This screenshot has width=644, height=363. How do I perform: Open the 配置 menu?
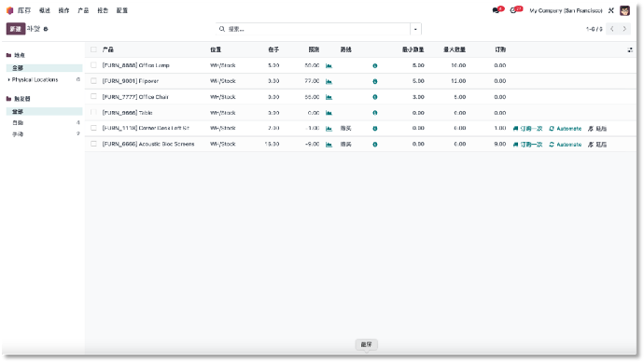click(x=122, y=10)
